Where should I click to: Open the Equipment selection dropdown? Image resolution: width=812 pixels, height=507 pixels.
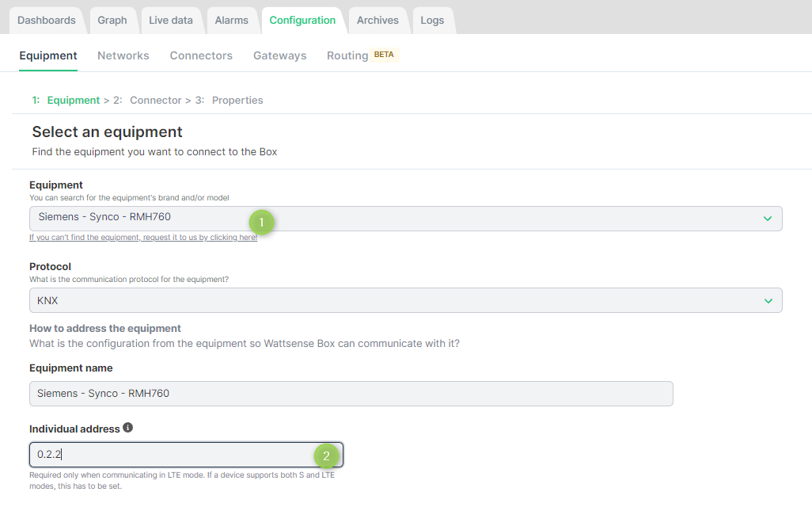405,219
